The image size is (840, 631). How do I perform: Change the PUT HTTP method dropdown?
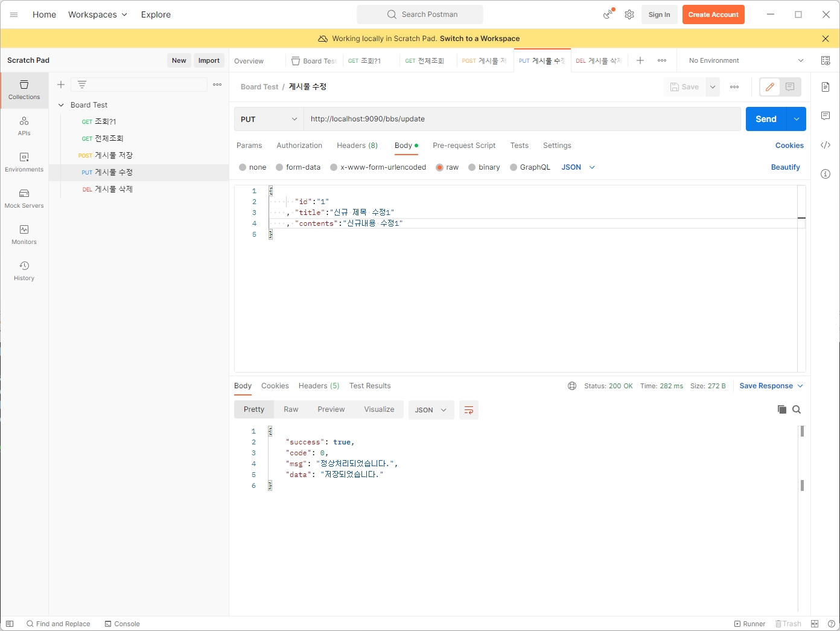click(269, 119)
